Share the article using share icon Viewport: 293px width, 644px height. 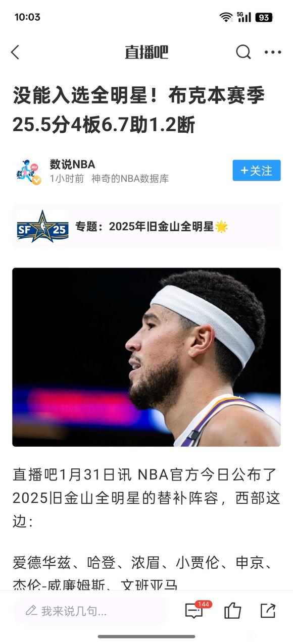(268, 611)
